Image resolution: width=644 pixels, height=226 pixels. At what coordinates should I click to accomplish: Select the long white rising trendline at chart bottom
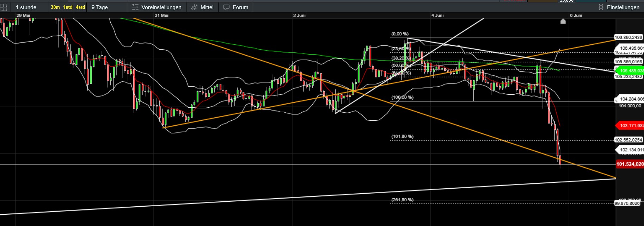(308, 196)
